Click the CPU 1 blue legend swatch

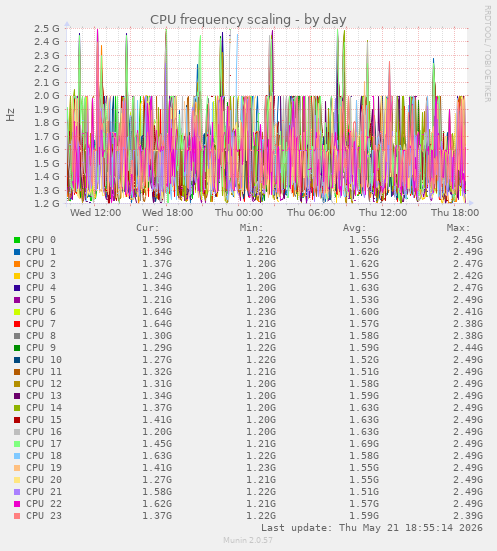pyautogui.click(x=17, y=252)
